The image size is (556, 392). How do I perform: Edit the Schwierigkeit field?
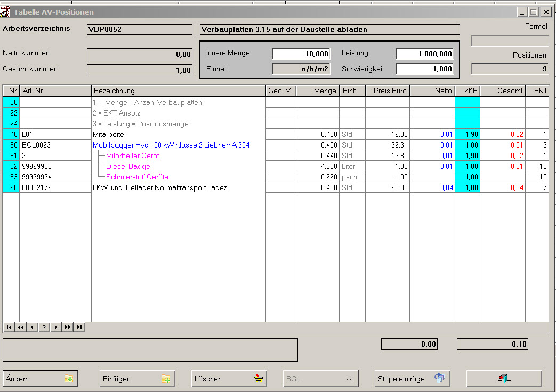pos(425,69)
